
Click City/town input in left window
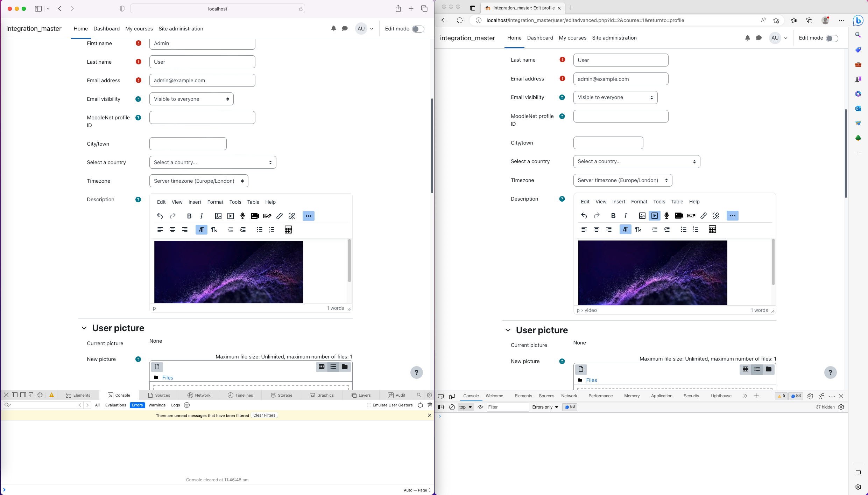188,144
